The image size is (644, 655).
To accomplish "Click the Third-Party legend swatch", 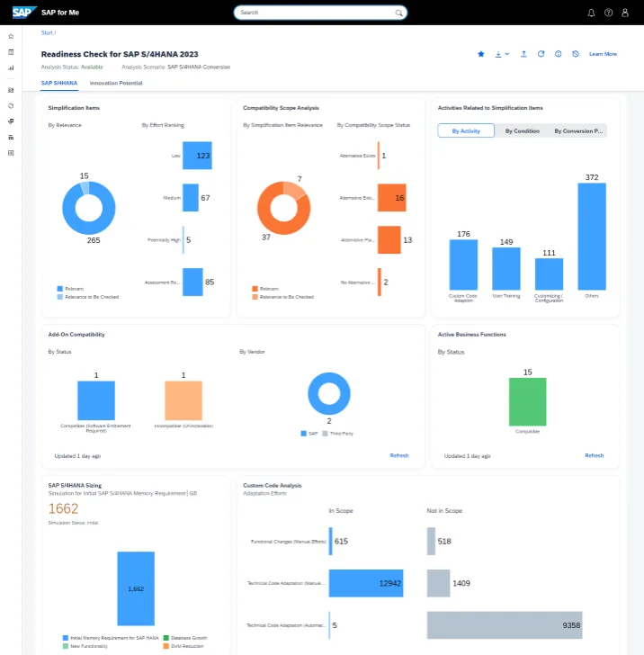I will pyautogui.click(x=325, y=434).
